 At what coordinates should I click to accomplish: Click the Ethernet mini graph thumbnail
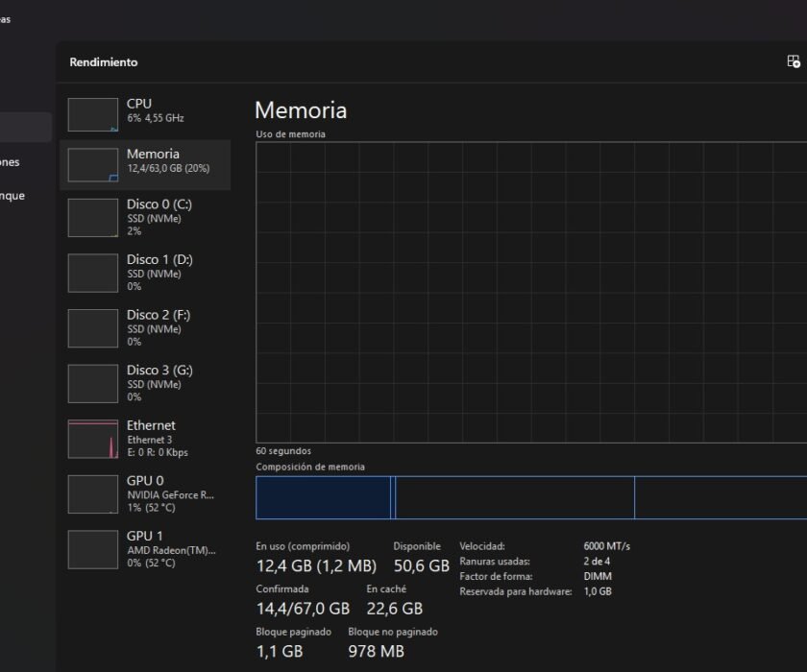pyautogui.click(x=92, y=439)
